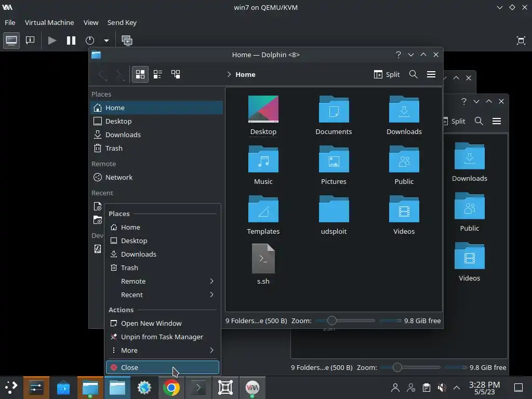Viewport: 532px width, 399px height.
Task: Manage VM snapshots icon
Action: (127, 41)
